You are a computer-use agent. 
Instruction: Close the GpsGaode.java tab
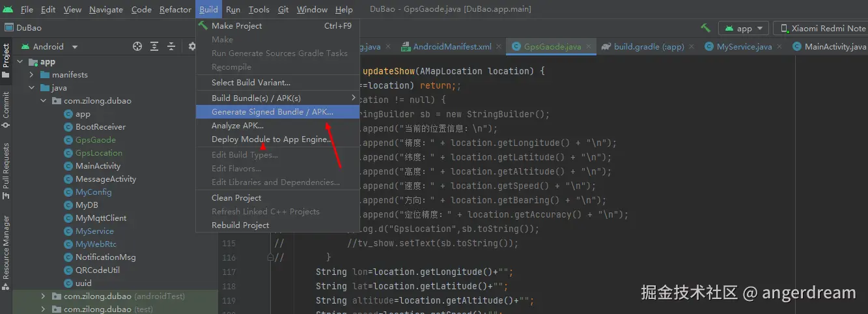(x=588, y=47)
